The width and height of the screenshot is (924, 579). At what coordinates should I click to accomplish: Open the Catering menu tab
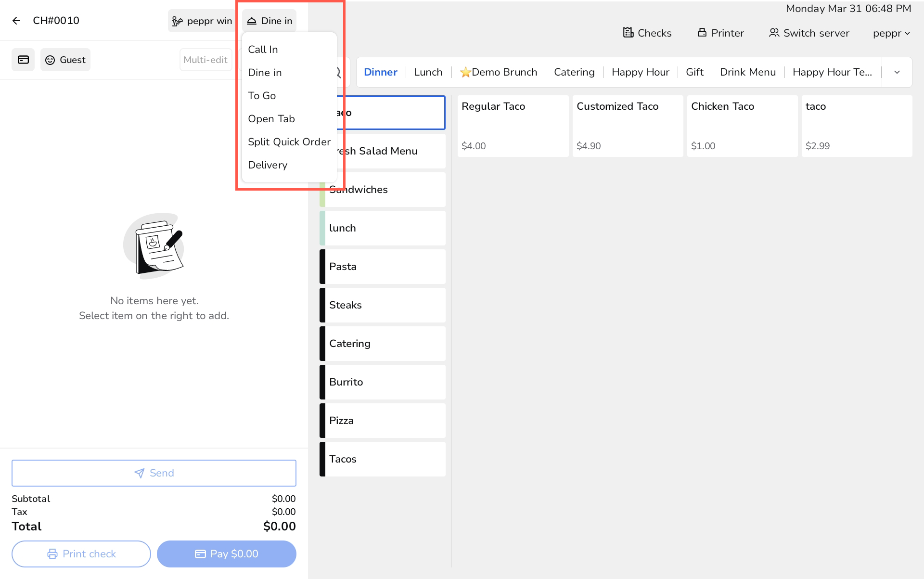[574, 72]
